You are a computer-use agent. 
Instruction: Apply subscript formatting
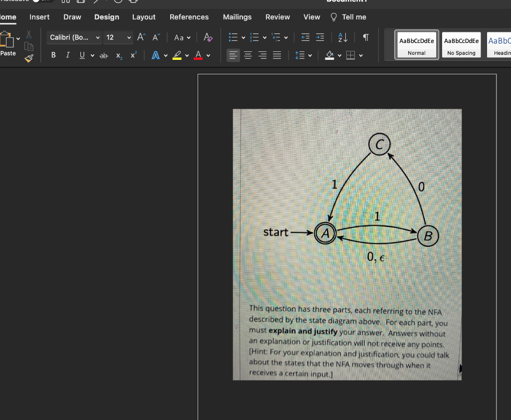click(x=118, y=56)
